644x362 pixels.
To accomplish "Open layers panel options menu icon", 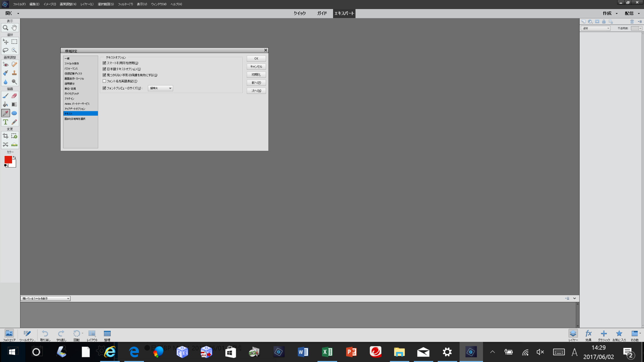I will pyautogui.click(x=640, y=21).
